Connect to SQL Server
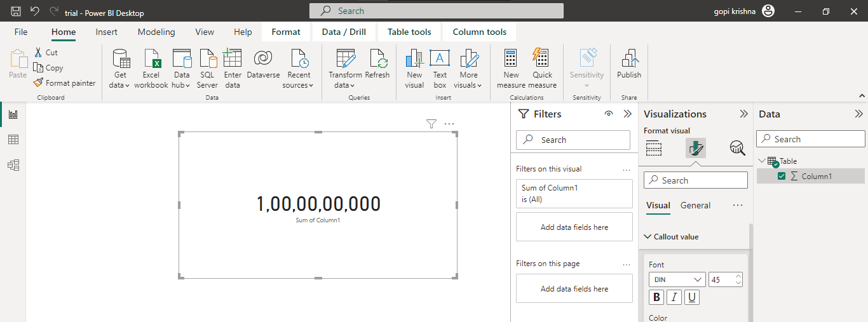Viewport: 868px width, 322px height. click(207, 69)
